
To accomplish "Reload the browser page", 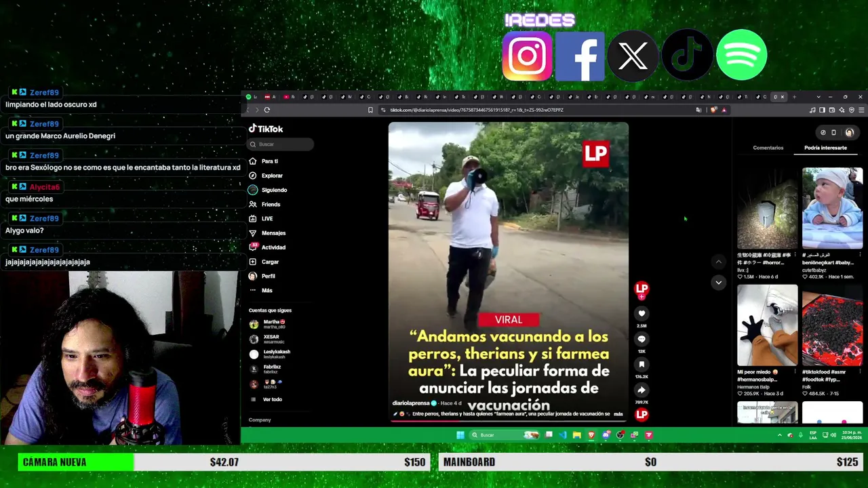I will tap(267, 110).
